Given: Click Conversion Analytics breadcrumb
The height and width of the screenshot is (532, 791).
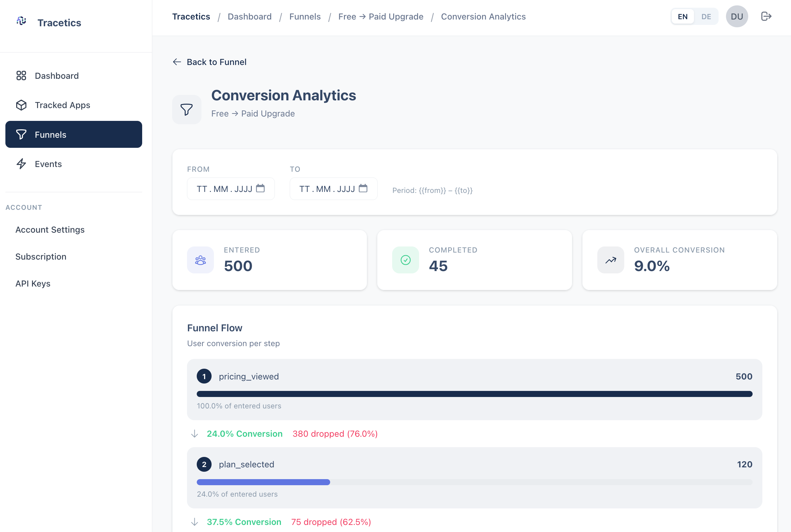Looking at the screenshot, I should (x=483, y=16).
